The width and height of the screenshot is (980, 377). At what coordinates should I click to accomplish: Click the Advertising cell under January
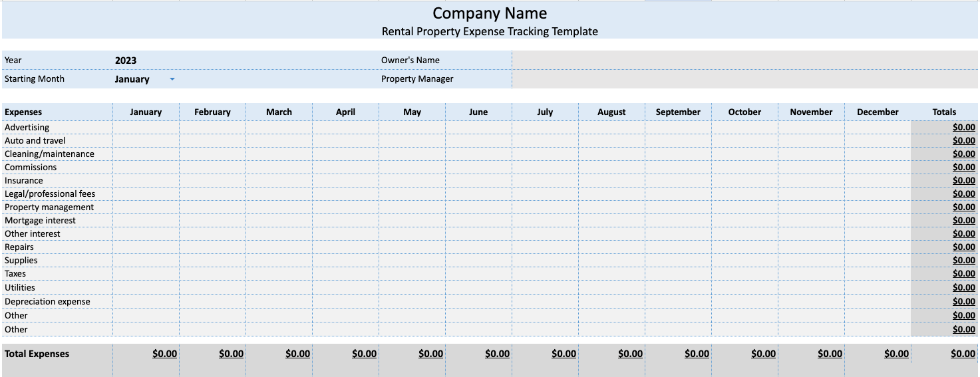[146, 127]
